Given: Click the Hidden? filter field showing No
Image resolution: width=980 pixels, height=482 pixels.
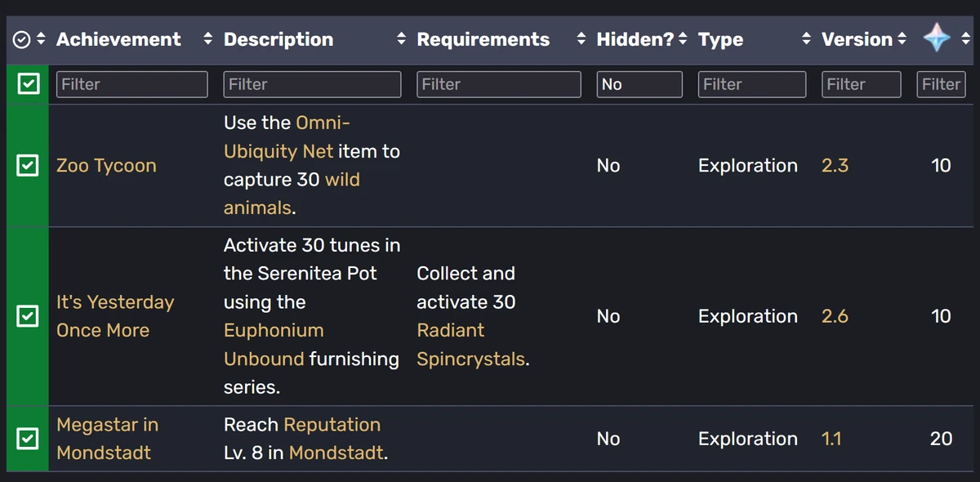Looking at the screenshot, I should 639,83.
